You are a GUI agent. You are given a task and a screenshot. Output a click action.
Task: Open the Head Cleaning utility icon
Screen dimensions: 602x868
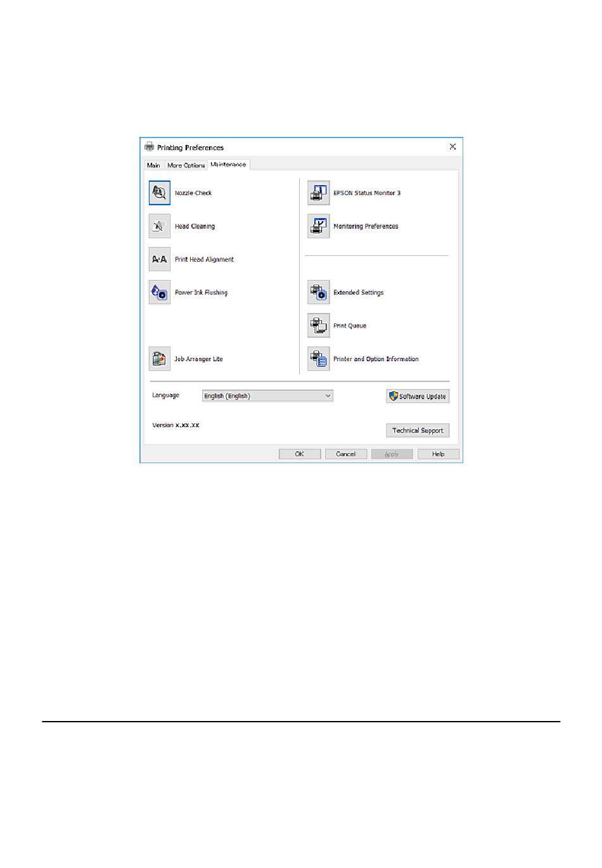pyautogui.click(x=160, y=226)
